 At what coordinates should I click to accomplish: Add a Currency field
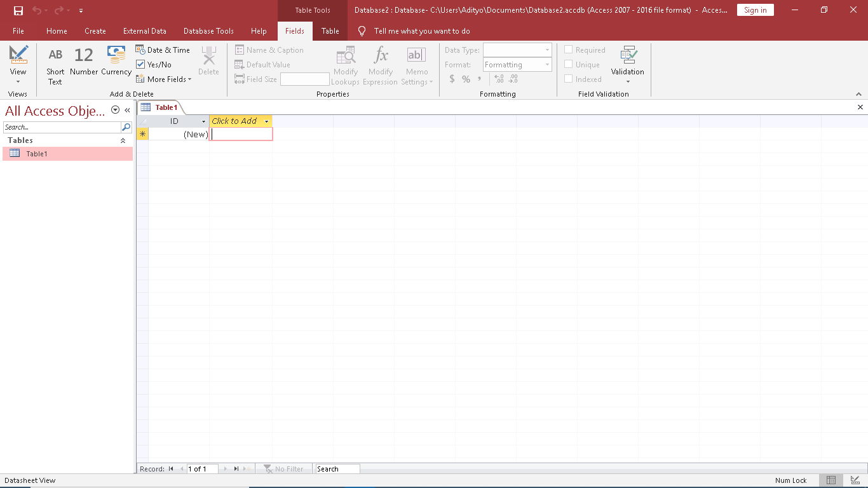coord(116,62)
